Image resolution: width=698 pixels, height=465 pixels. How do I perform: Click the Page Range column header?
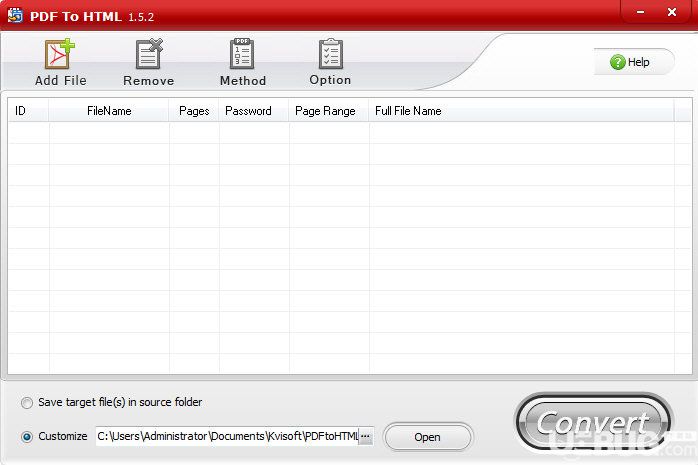point(329,110)
